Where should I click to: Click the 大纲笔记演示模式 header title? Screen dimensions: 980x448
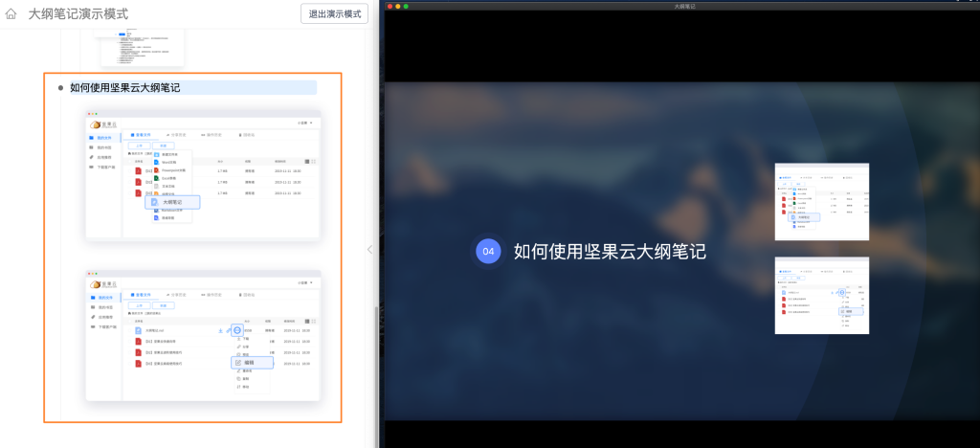point(78,13)
